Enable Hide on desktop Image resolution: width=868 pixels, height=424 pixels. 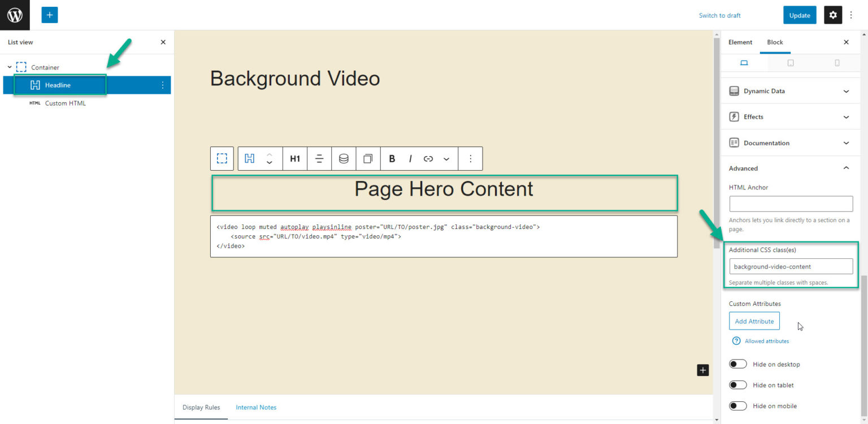click(x=737, y=364)
